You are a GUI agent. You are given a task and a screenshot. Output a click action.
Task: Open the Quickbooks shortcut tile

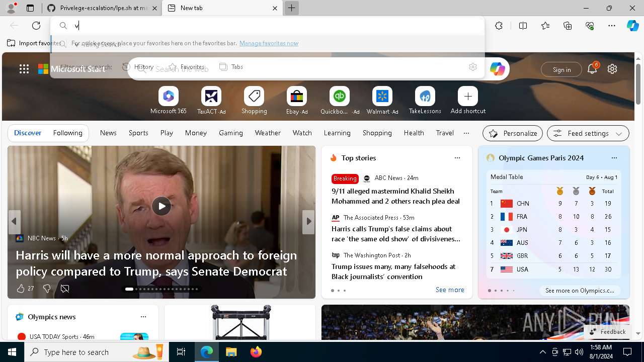pyautogui.click(x=340, y=96)
